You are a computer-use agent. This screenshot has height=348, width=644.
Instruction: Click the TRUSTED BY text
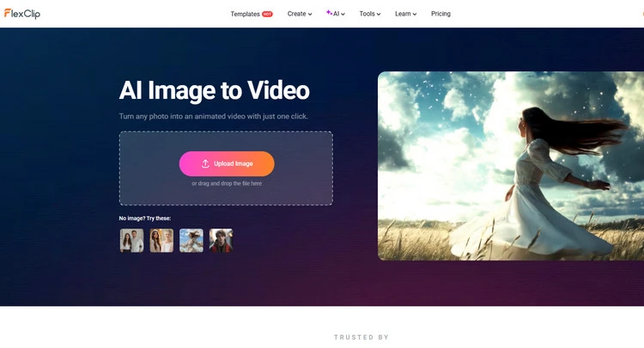click(361, 338)
